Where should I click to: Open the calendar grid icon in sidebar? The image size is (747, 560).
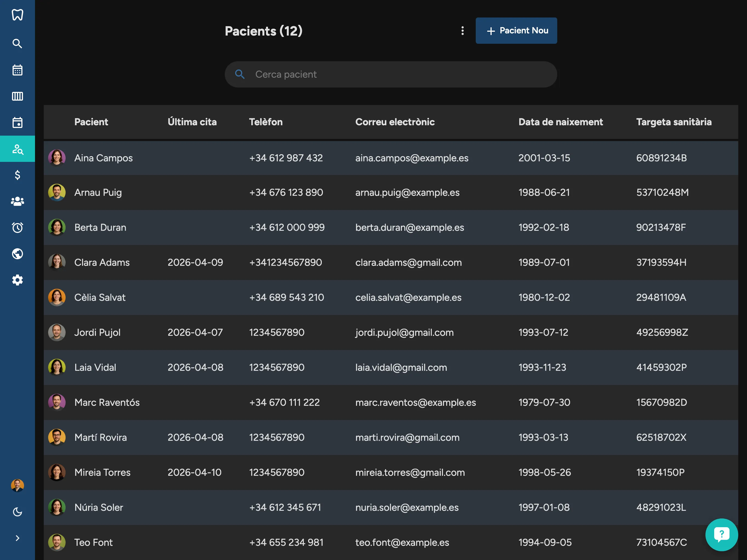[17, 70]
